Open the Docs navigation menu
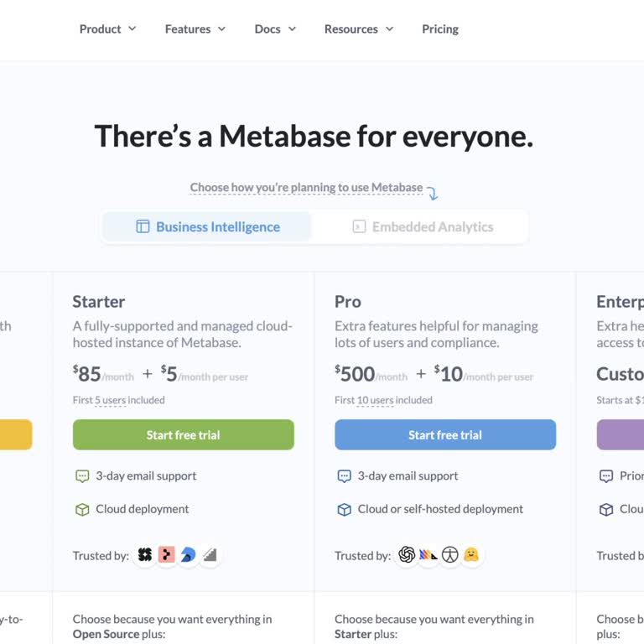The width and height of the screenshot is (644, 644). tap(275, 29)
